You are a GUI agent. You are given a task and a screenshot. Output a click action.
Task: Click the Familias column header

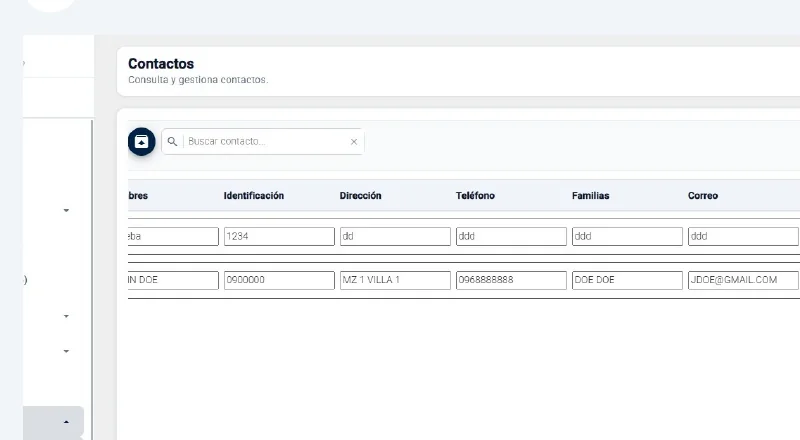[590, 195]
